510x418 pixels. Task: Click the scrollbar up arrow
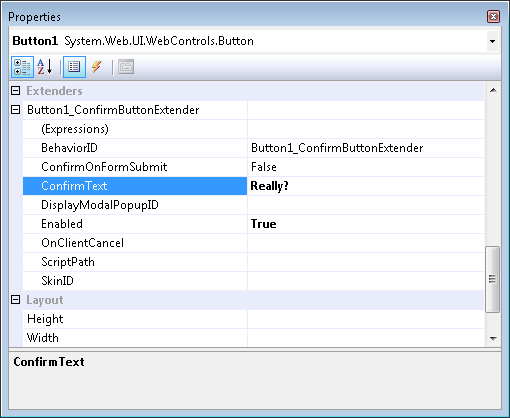click(x=493, y=90)
